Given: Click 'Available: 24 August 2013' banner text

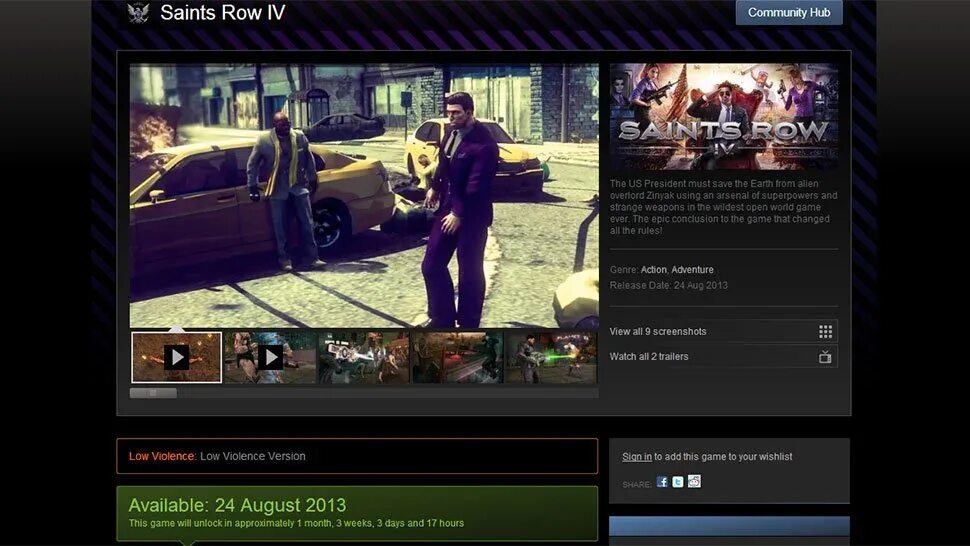Looking at the screenshot, I should point(238,505).
